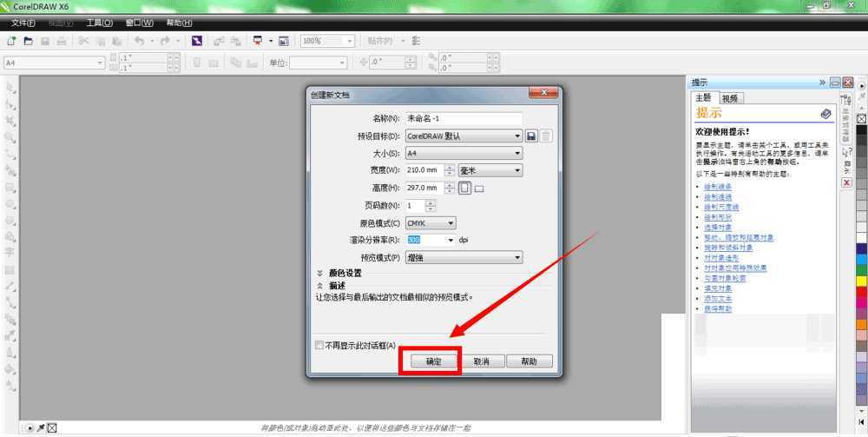Click the Object Manager docker tab icon

pyautogui.click(x=845, y=100)
